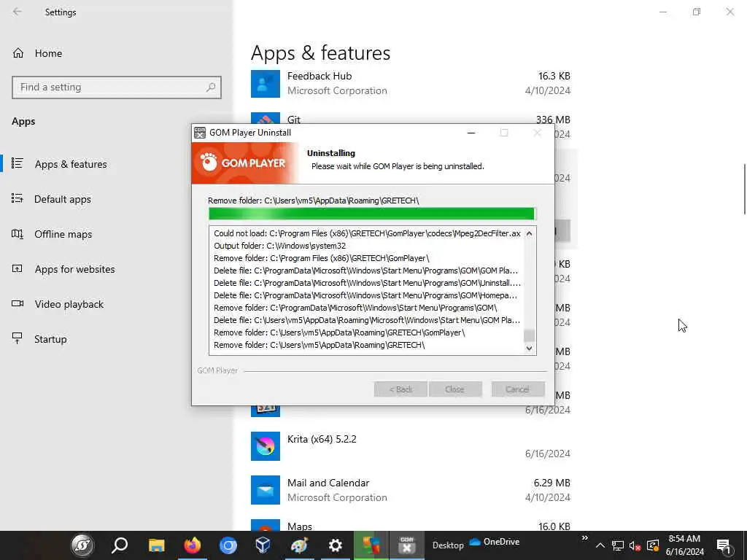Click the Settings window vertical scrollbar

745,189
